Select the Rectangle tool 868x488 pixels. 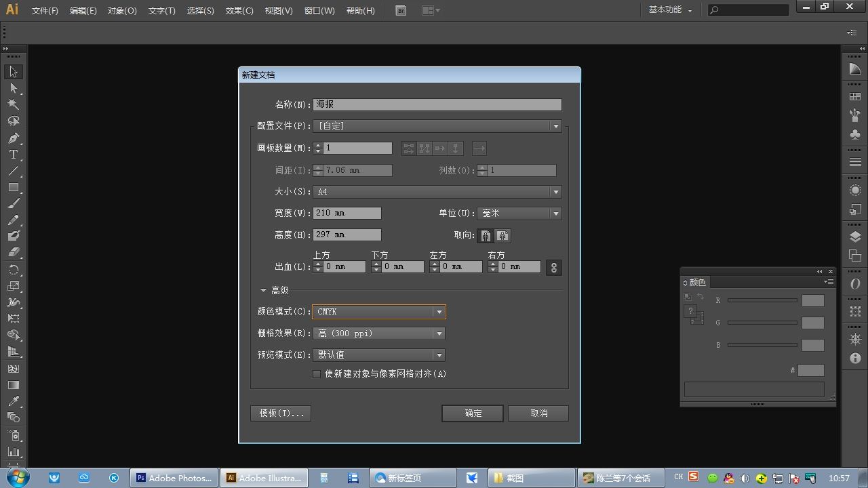(14, 187)
